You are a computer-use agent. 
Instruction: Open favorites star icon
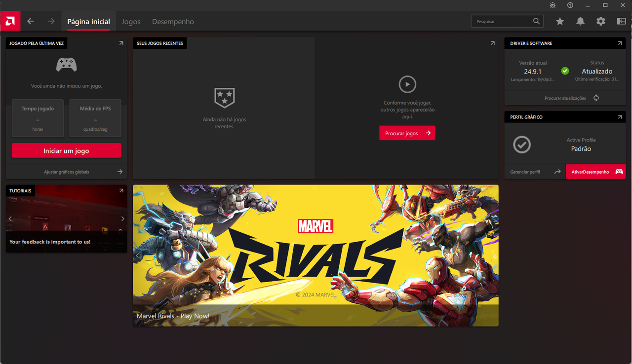click(x=560, y=21)
